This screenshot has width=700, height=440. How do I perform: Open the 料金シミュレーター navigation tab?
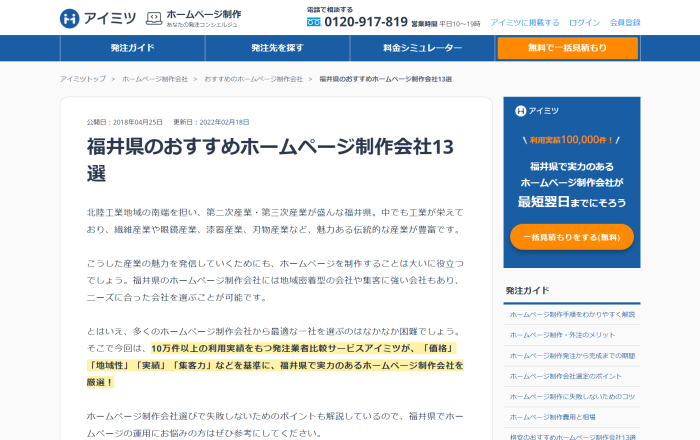[422, 48]
